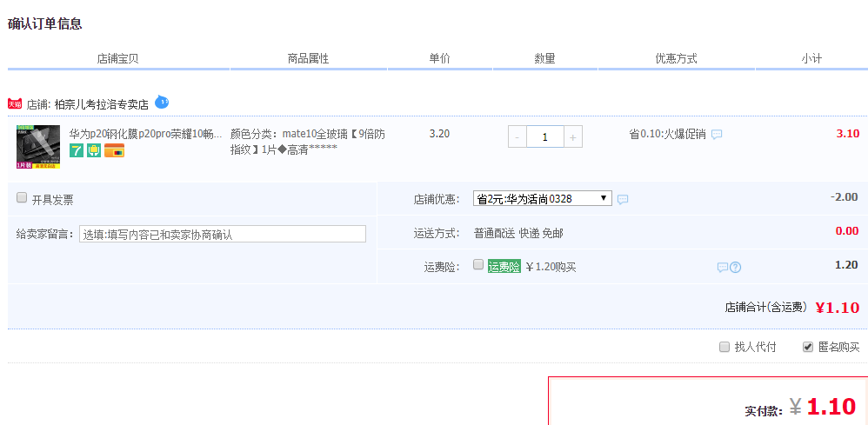Screen dimensions: 868x425
Task: Click the 小计 column header
Action: pyautogui.click(x=811, y=58)
